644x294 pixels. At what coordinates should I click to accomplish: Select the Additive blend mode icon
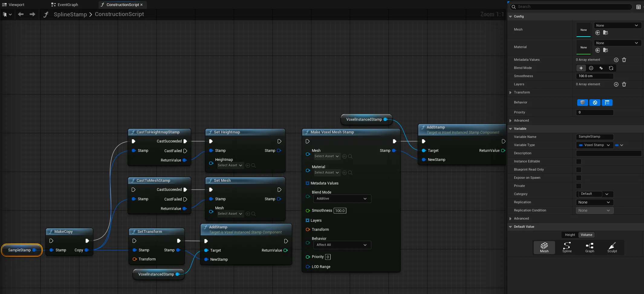coord(581,68)
